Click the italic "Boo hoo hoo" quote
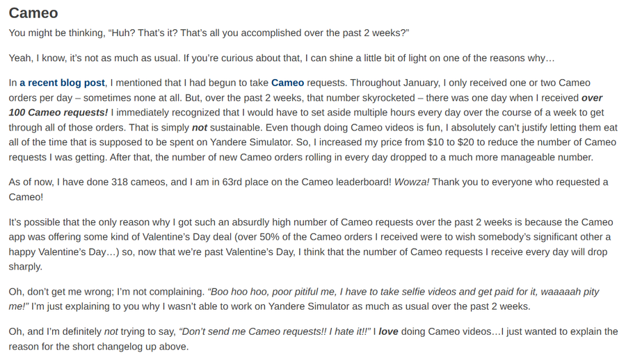 point(236,292)
